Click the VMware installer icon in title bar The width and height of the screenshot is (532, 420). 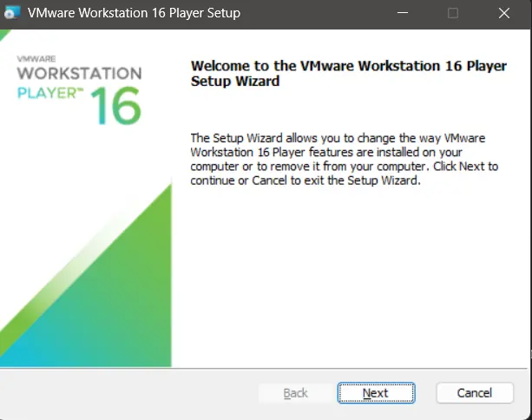(12, 14)
